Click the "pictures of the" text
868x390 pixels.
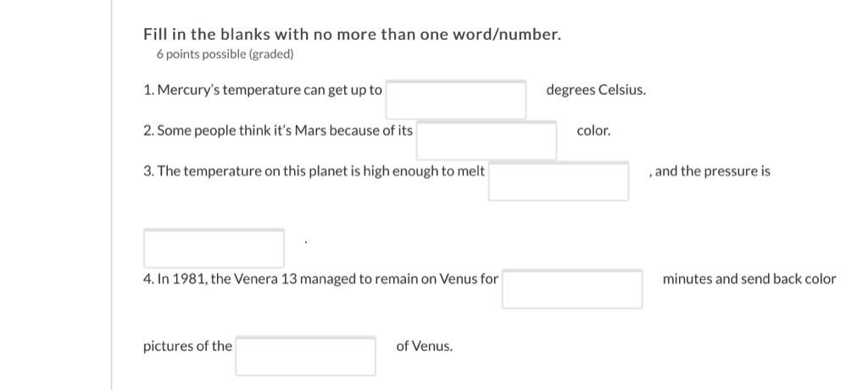(x=187, y=346)
